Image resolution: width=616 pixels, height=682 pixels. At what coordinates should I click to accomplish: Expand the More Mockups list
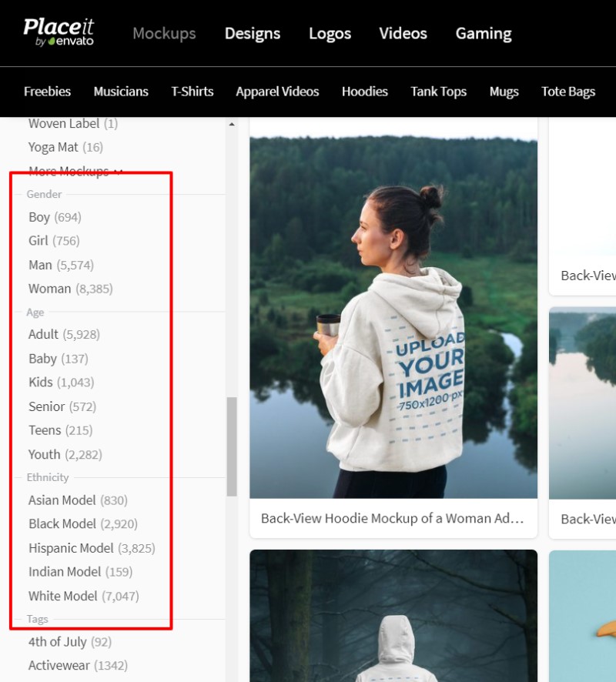[x=75, y=171]
